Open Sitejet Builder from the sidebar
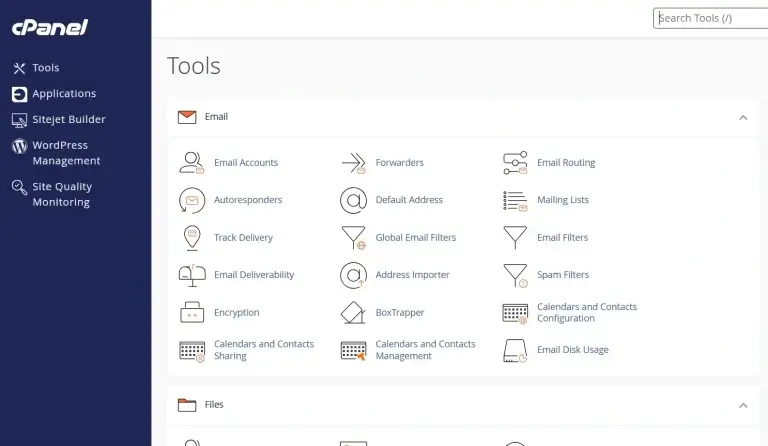The width and height of the screenshot is (768, 446). click(x=68, y=120)
